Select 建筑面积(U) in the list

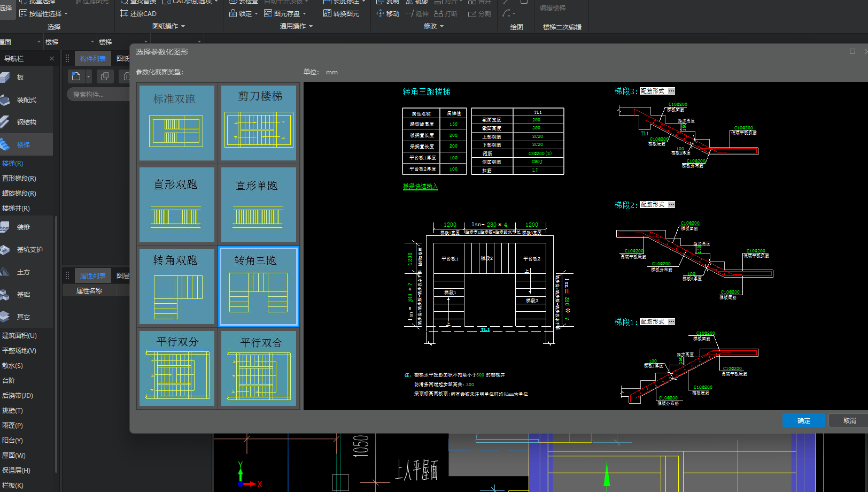[x=19, y=336]
